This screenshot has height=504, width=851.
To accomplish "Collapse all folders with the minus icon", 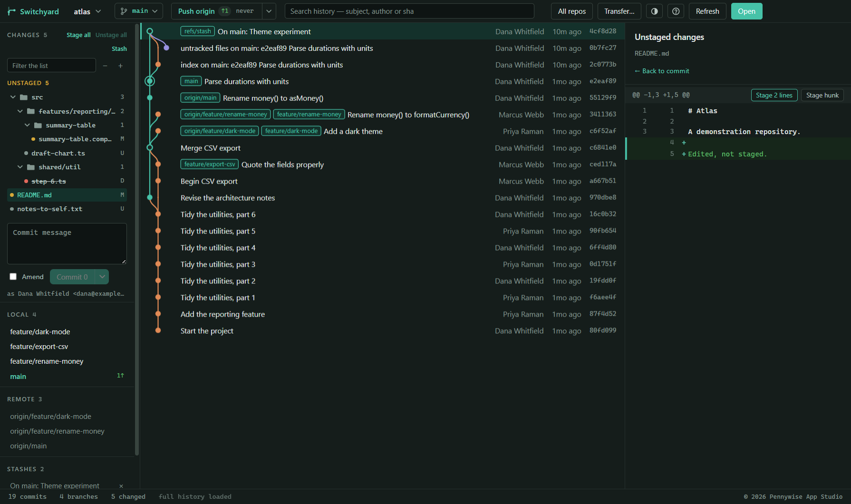I will (105, 66).
